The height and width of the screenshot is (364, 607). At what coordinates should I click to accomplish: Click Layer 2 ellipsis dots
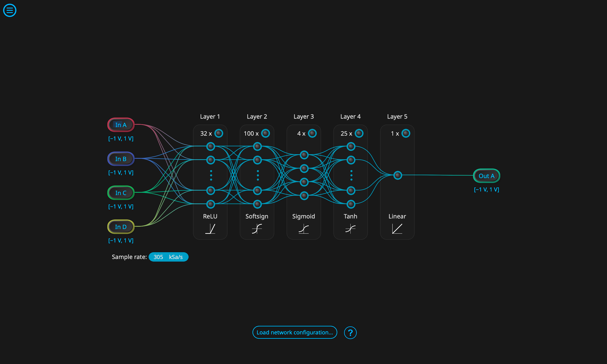click(258, 175)
